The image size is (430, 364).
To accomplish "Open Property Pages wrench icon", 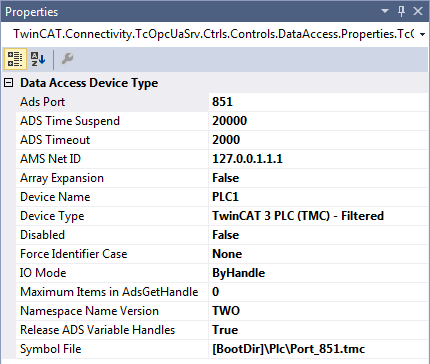I will point(67,59).
